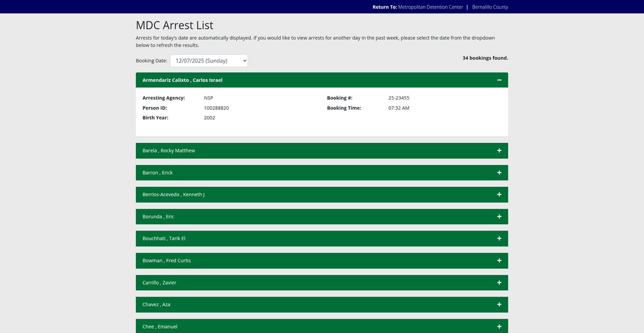Image resolution: width=644 pixels, height=333 pixels.
Task: Click the Person ID value 100288820
Action: coord(216,108)
